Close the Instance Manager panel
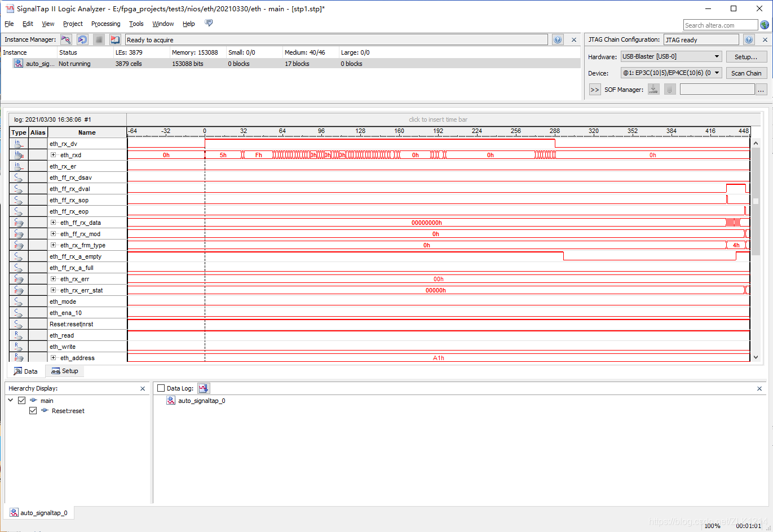 coord(574,39)
